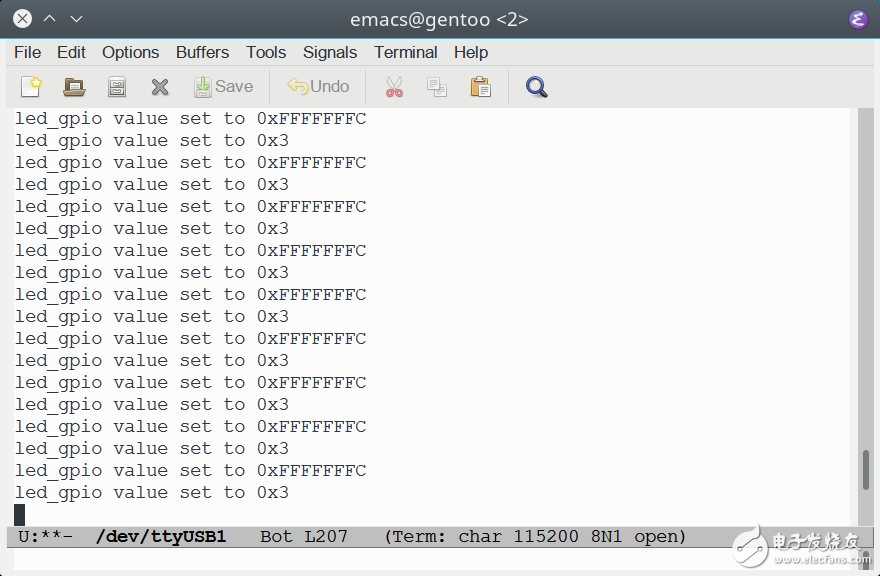Click the /dev/ttyUSB1 buffer name in the mode line
This screenshot has height=576, width=880.
pos(161,537)
